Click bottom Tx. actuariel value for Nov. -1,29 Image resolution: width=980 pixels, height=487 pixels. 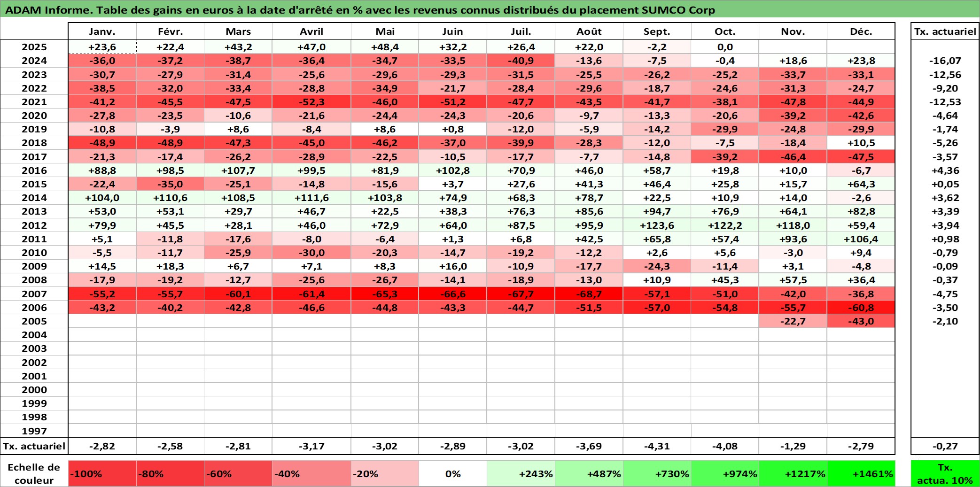tap(793, 446)
